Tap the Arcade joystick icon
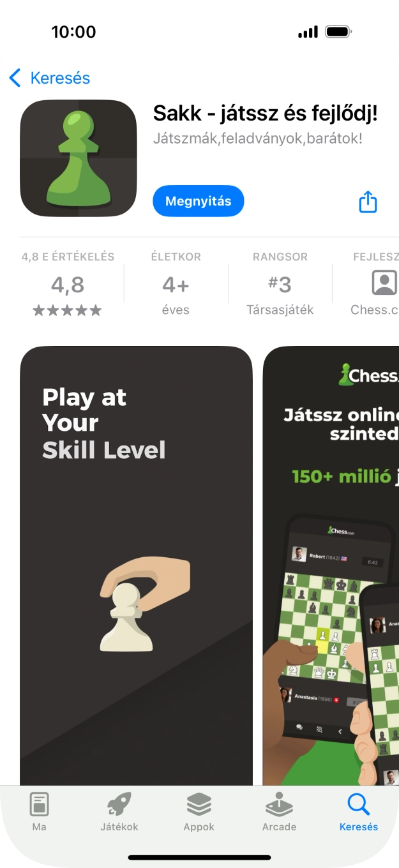The height and width of the screenshot is (868, 399). (x=279, y=804)
